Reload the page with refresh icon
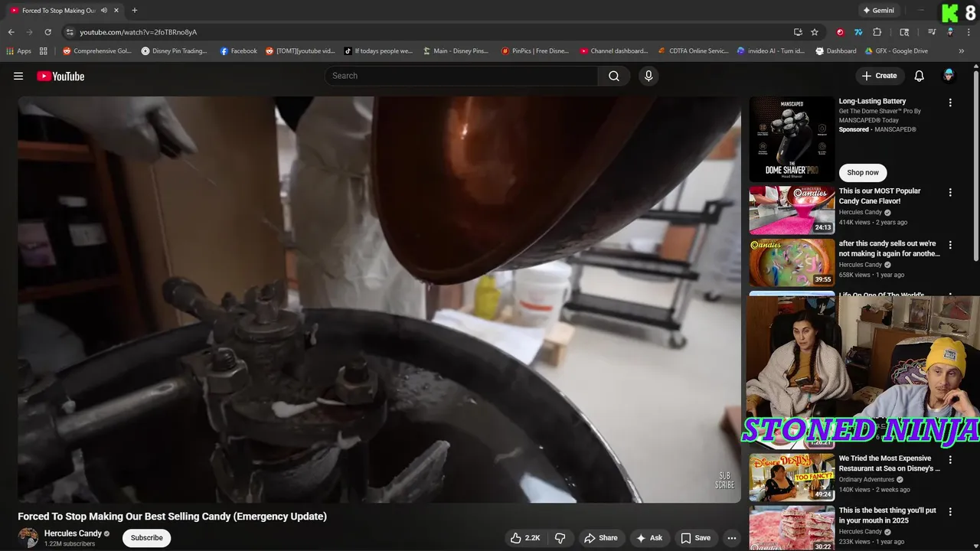 click(47, 32)
